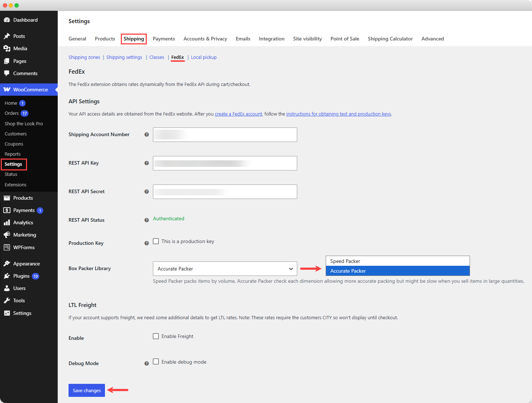Click the Home notification badge 1

tap(22, 103)
